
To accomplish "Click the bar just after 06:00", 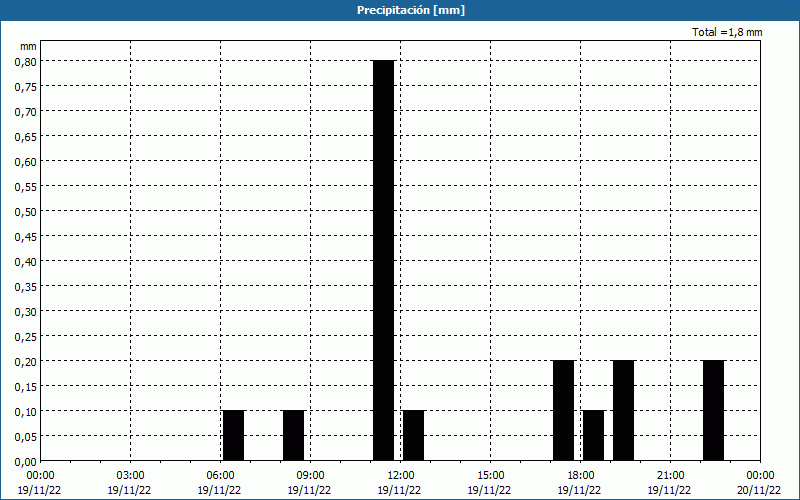I will point(234,435).
